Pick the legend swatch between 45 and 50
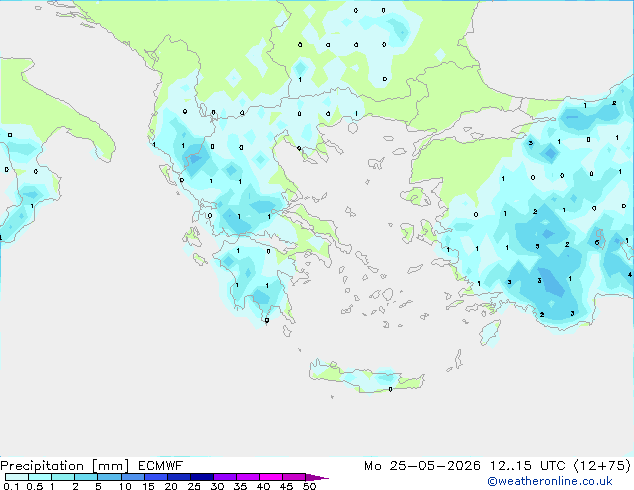Viewport: 634px width, 490px height. pos(294,477)
